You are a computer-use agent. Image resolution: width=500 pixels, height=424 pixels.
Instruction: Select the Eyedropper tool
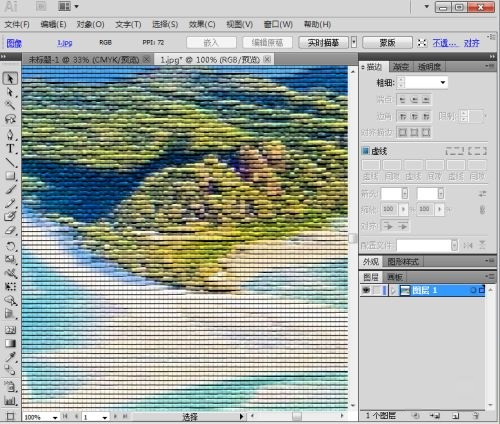[x=10, y=357]
